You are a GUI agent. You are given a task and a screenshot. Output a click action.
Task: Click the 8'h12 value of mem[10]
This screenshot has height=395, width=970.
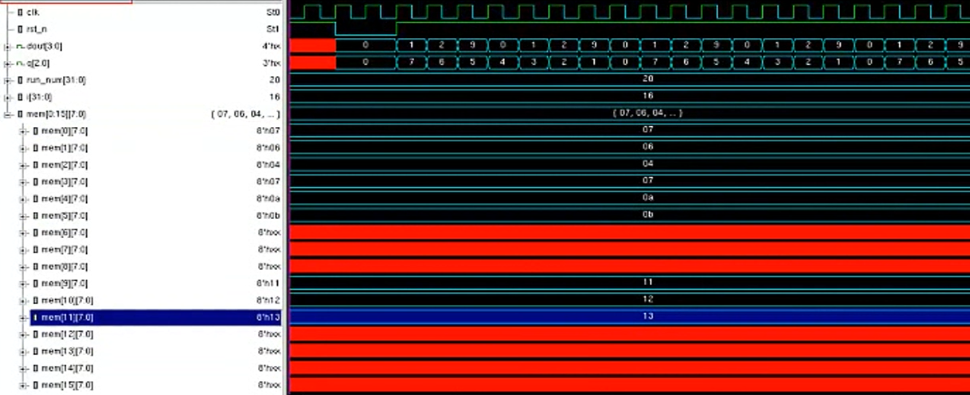268,300
